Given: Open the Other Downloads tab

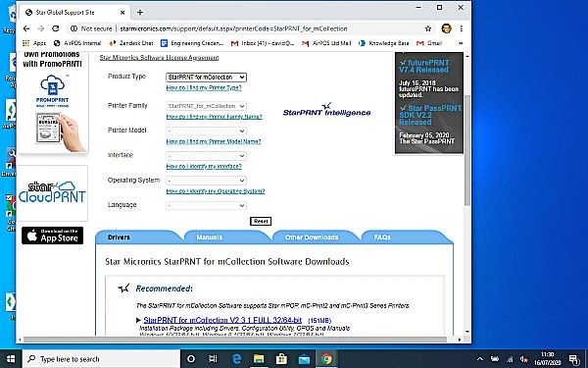Looking at the screenshot, I should 312,237.
